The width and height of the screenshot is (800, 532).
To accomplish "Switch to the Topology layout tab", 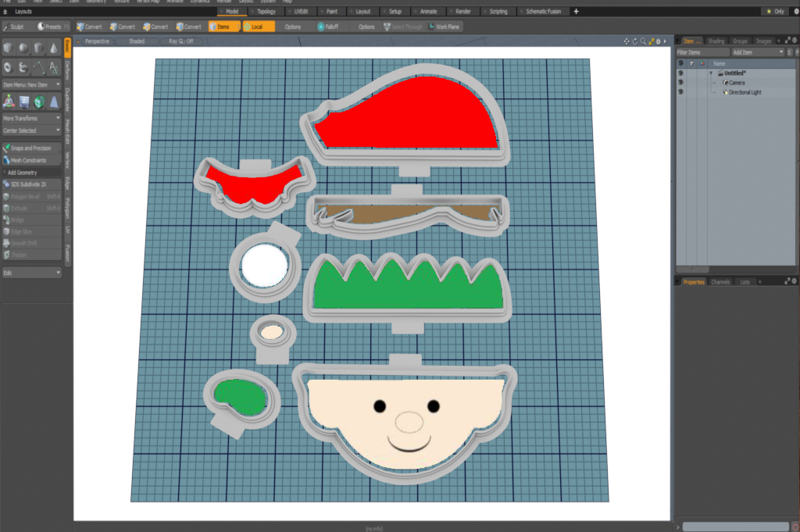I will point(266,12).
